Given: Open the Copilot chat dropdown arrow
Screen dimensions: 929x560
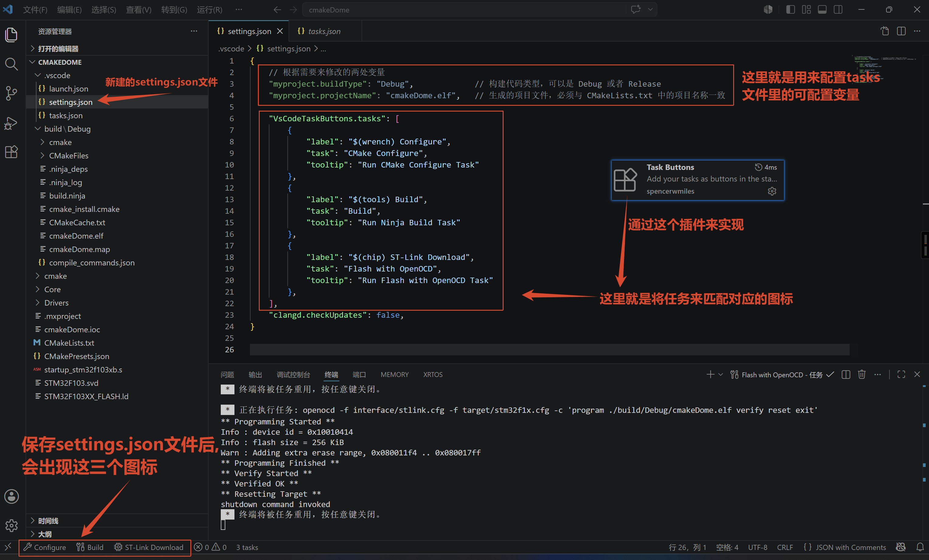Looking at the screenshot, I should (x=650, y=9).
